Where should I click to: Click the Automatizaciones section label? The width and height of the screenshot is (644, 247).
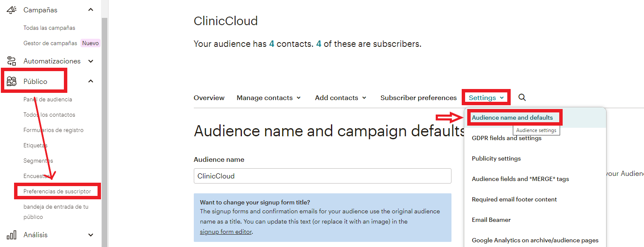[x=52, y=61]
